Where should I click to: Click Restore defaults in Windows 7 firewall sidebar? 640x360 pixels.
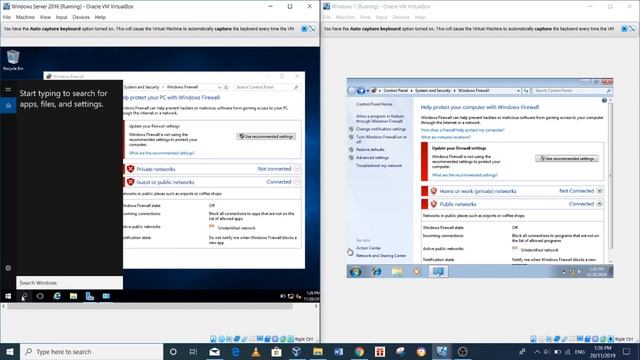[370, 149]
